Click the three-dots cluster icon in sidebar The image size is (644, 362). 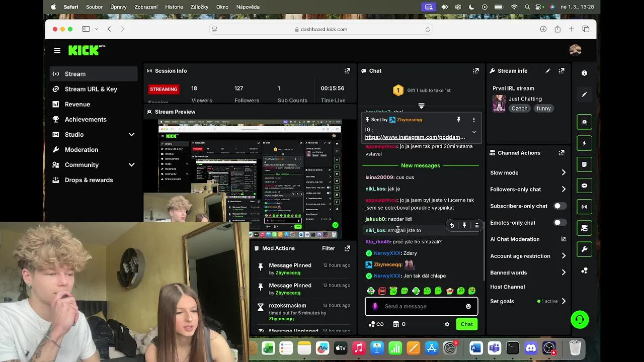(x=584, y=270)
